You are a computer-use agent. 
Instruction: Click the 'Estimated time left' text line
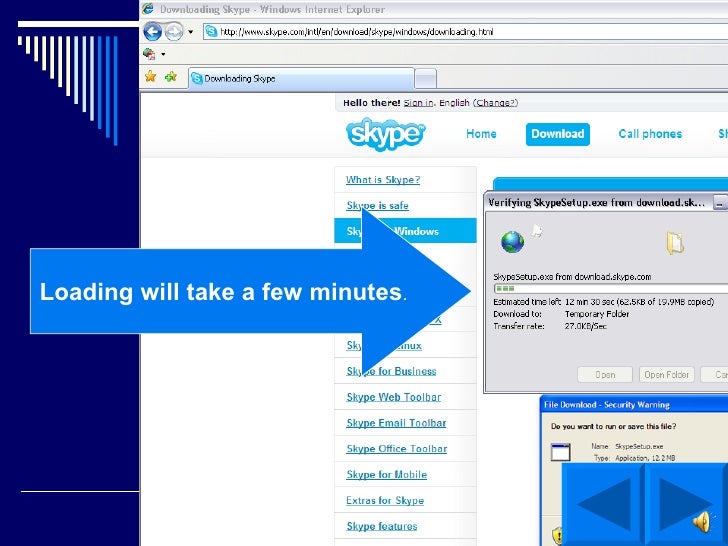604,302
